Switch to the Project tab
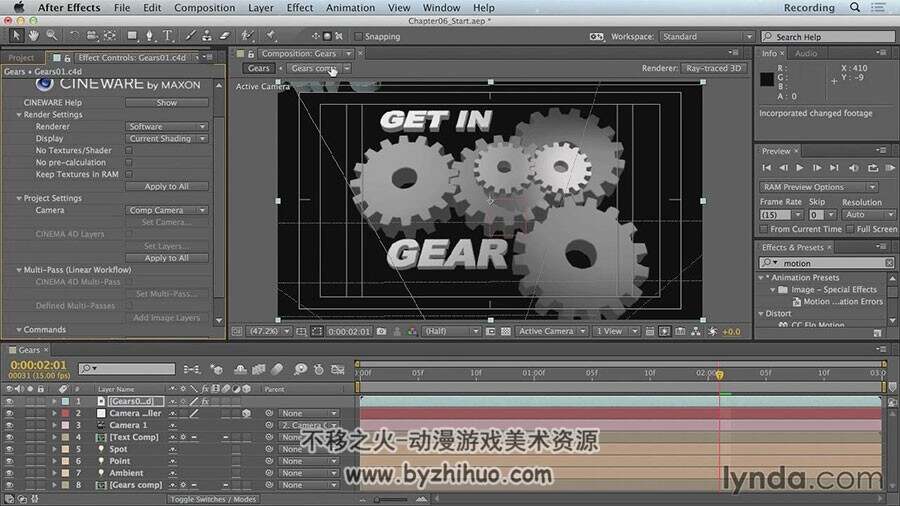900x506 pixels. [21, 58]
